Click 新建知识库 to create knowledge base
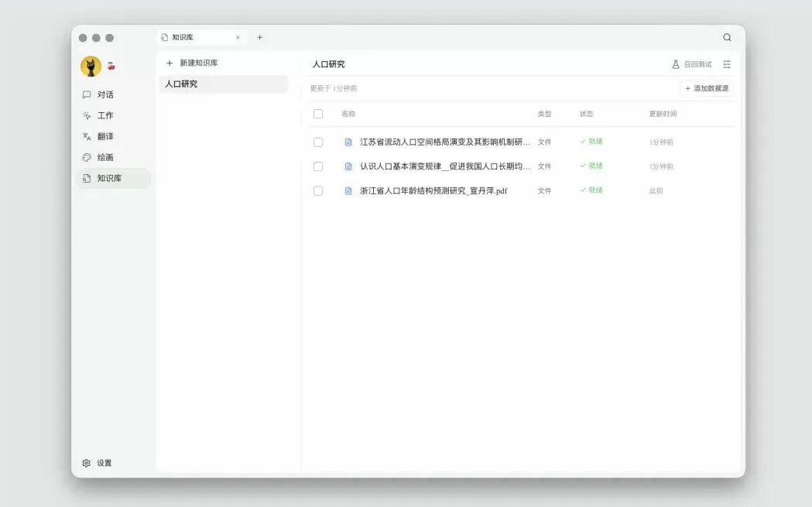 (192, 63)
